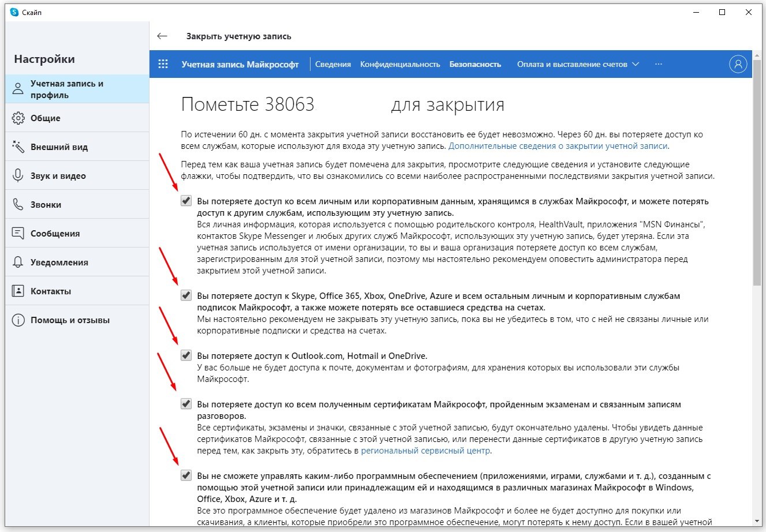Uncheck the box about losing personal or corporate data
Screen dimensions: 766x532
point(186,201)
